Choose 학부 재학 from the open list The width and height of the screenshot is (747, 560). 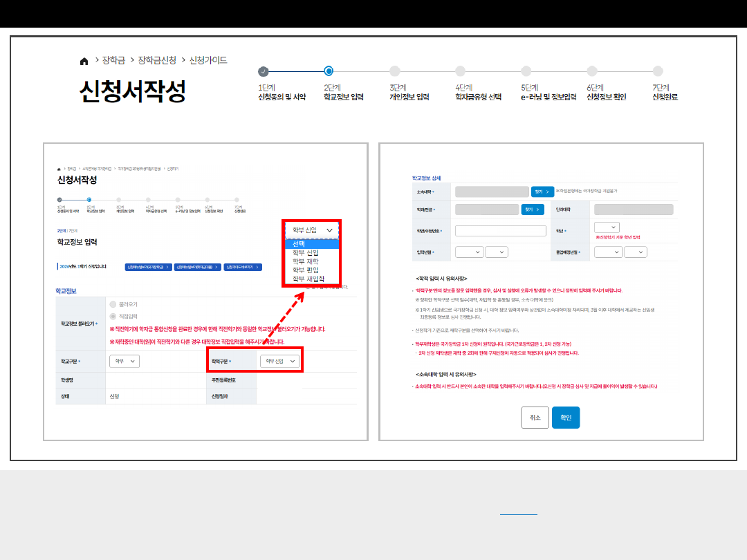click(305, 261)
